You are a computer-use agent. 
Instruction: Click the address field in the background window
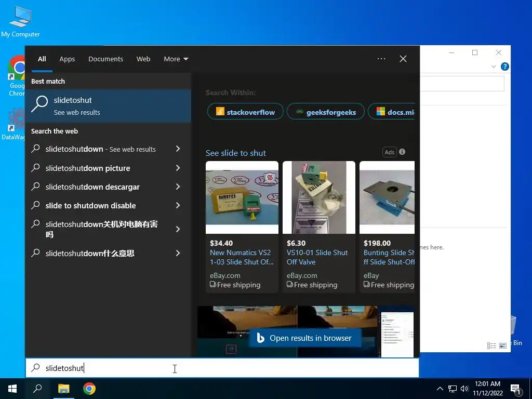[x=462, y=84]
